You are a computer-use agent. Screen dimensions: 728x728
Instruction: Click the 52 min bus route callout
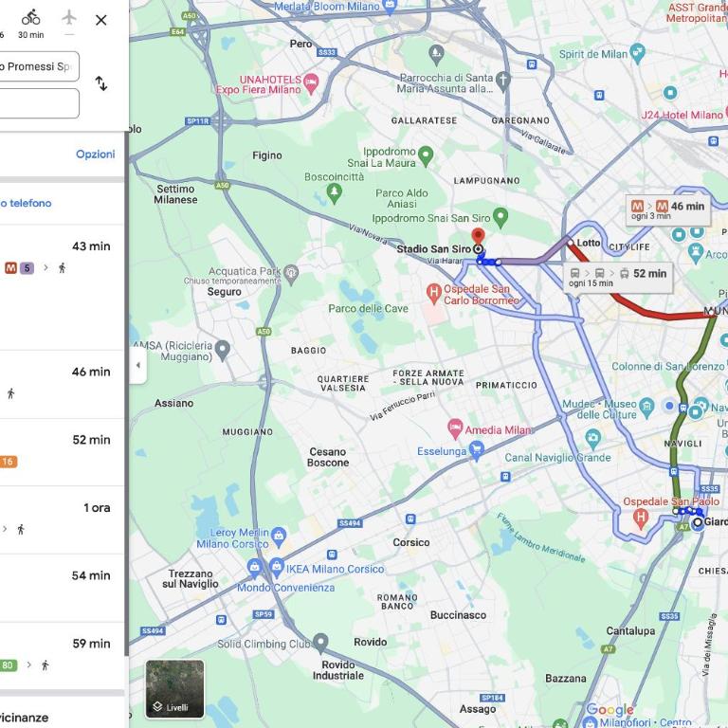[x=618, y=278]
